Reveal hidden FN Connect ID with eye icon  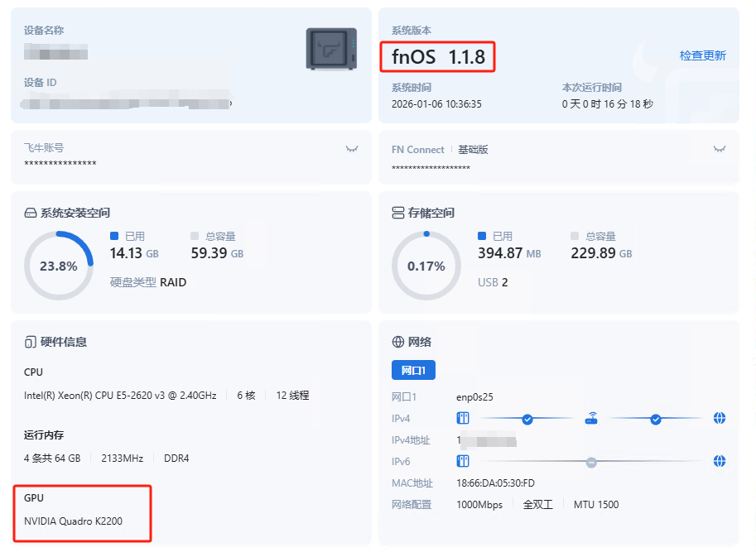719,149
